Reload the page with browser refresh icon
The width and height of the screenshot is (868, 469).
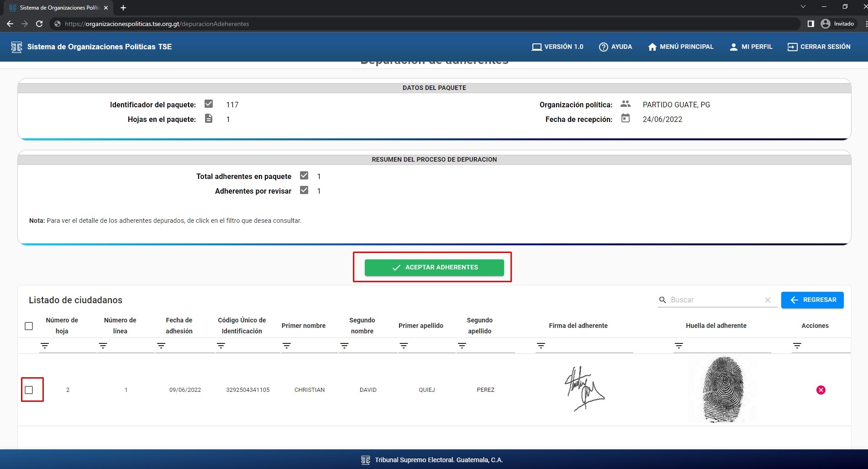39,24
